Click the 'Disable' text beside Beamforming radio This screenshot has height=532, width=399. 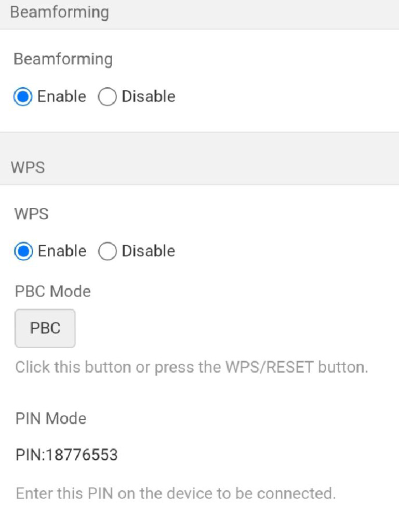pos(148,97)
